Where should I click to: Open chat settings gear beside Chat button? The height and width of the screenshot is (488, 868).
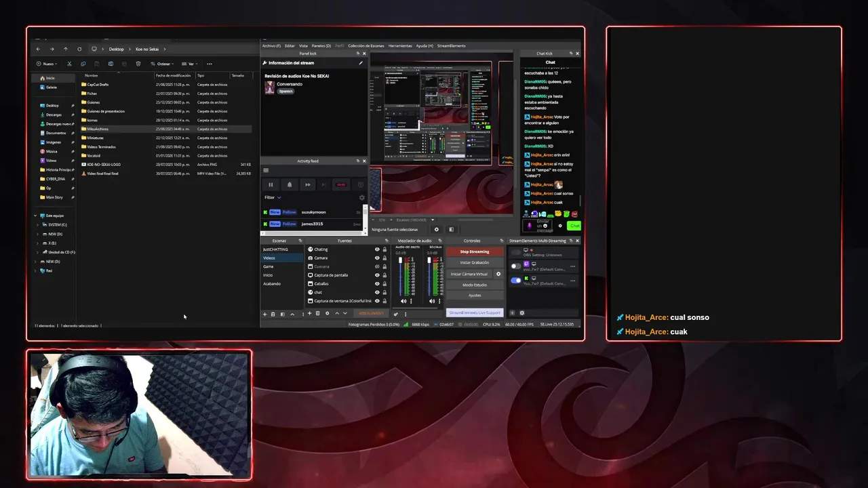pos(560,226)
